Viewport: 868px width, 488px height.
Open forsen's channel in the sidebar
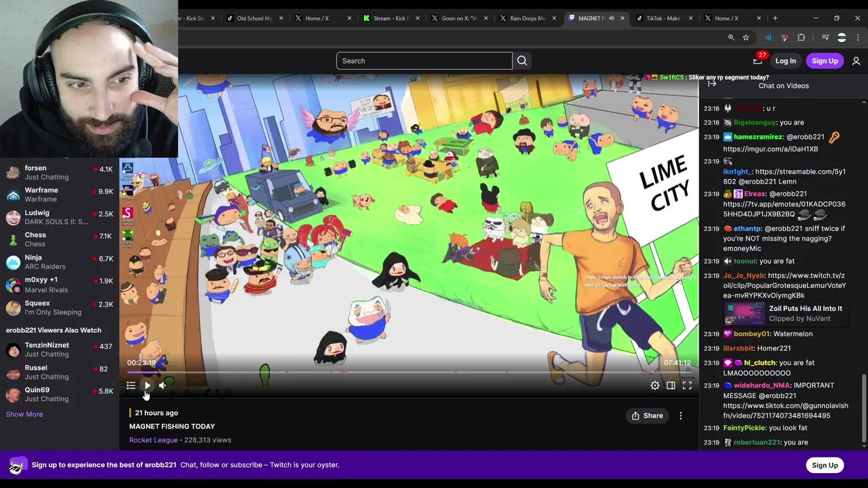pos(60,173)
